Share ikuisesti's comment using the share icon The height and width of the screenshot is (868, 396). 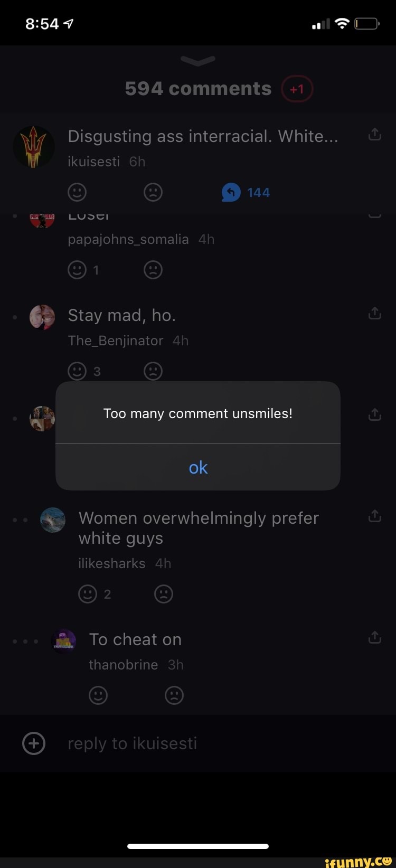(x=374, y=135)
